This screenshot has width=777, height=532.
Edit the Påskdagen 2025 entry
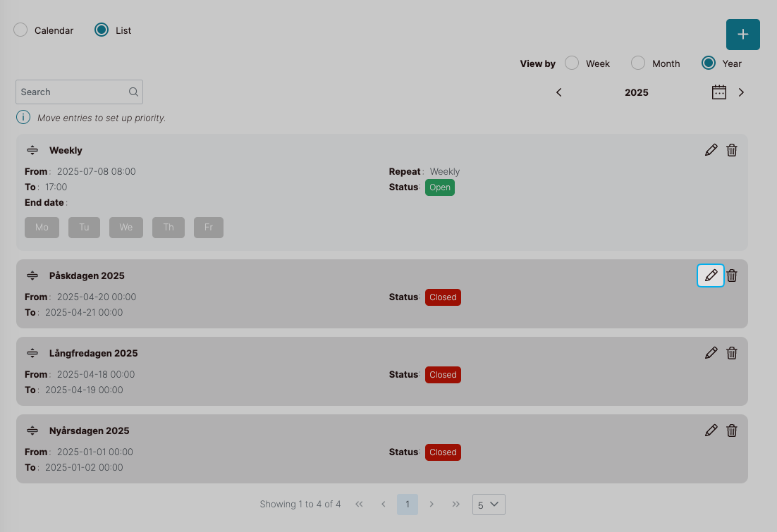711,276
